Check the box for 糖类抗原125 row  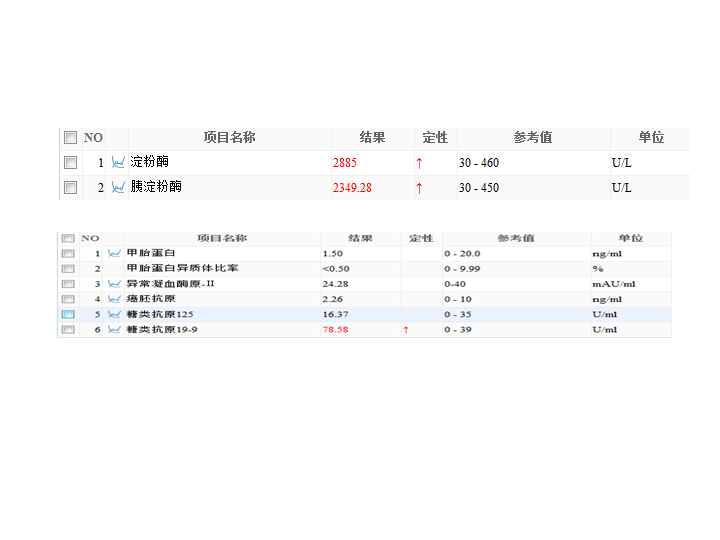tap(68, 314)
